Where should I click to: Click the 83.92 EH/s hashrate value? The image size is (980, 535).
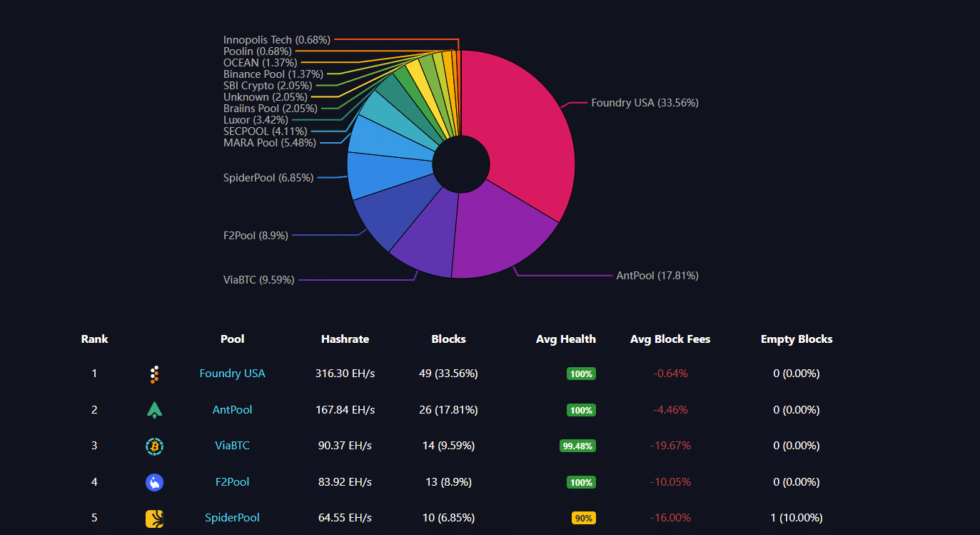[345, 482]
